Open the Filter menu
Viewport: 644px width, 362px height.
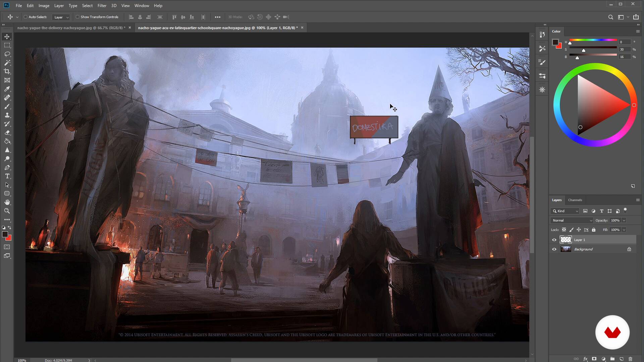tap(102, 5)
